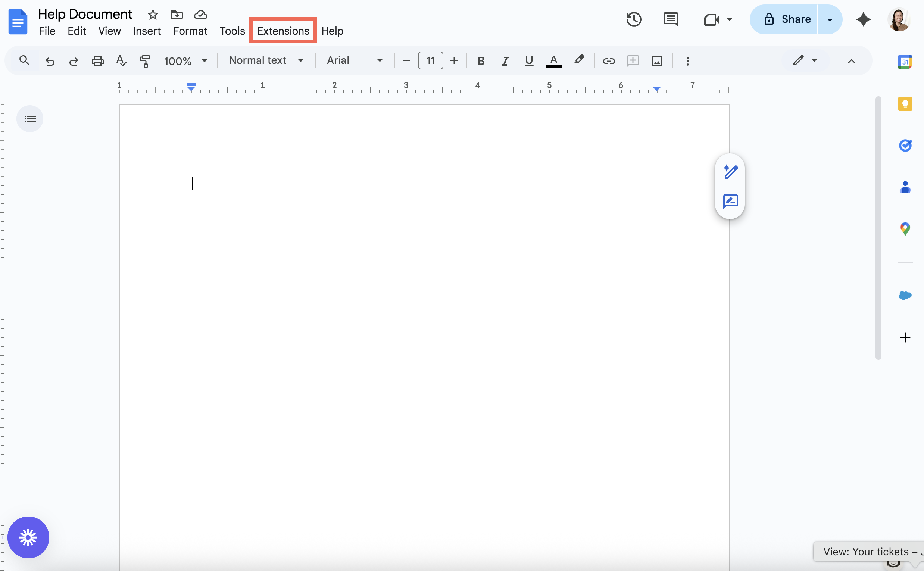Select the paint format tool
The width and height of the screenshot is (924, 571).
pyautogui.click(x=145, y=60)
